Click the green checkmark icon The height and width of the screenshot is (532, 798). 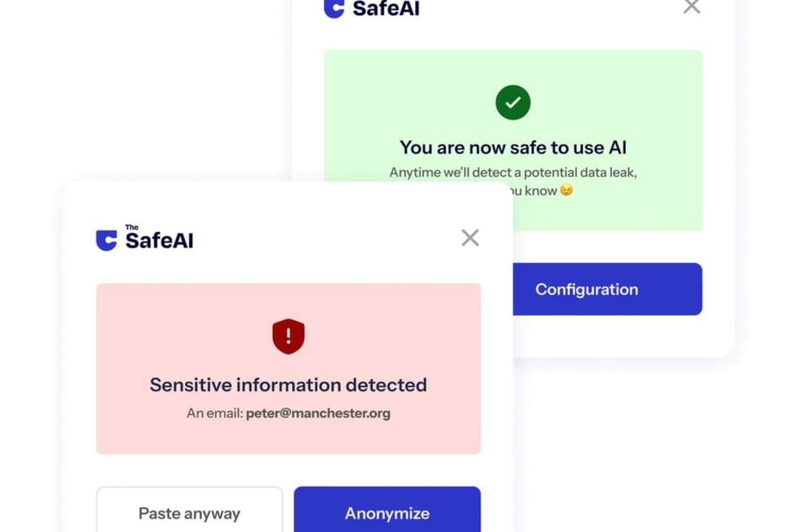coord(513,103)
